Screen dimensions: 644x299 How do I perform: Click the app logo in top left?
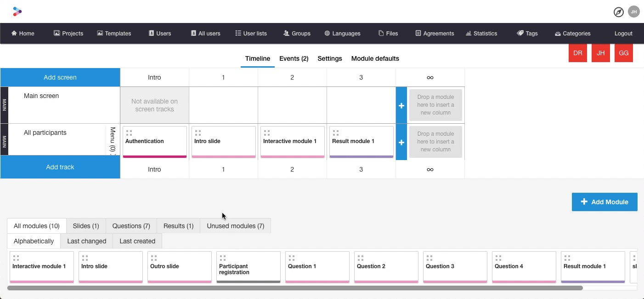(17, 11)
